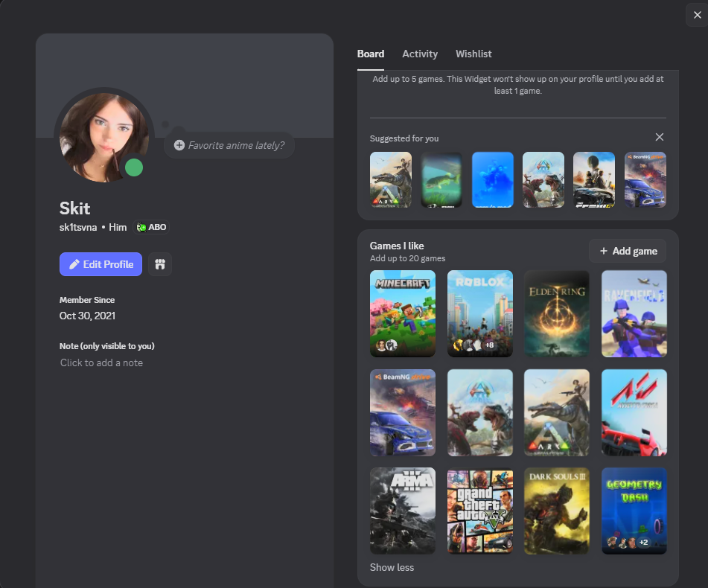Click the note field to add a note

[x=101, y=362]
